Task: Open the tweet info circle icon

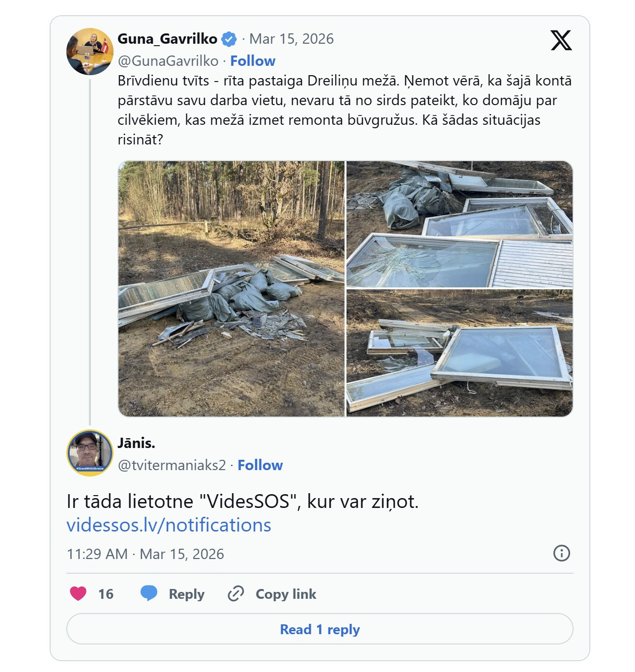Action: 561,553
